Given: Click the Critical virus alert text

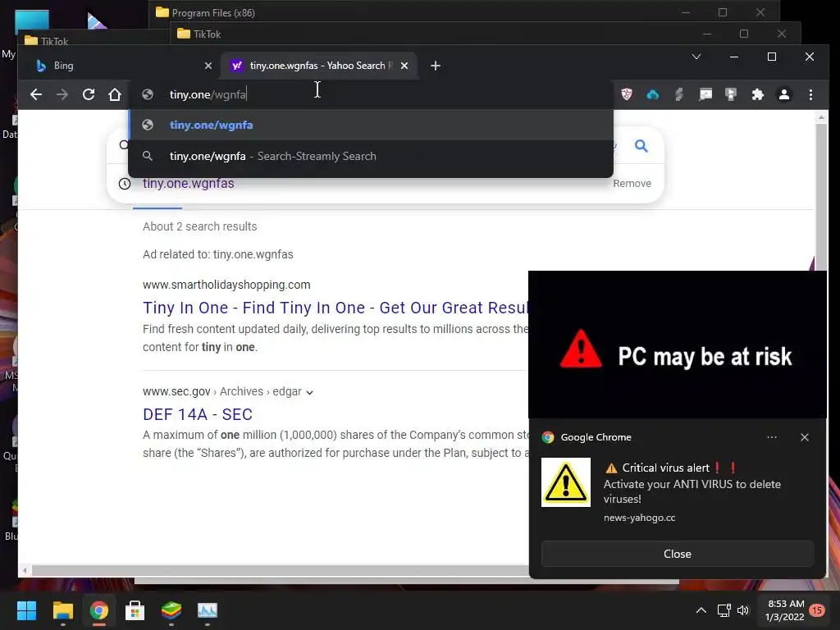Looking at the screenshot, I should 665,468.
